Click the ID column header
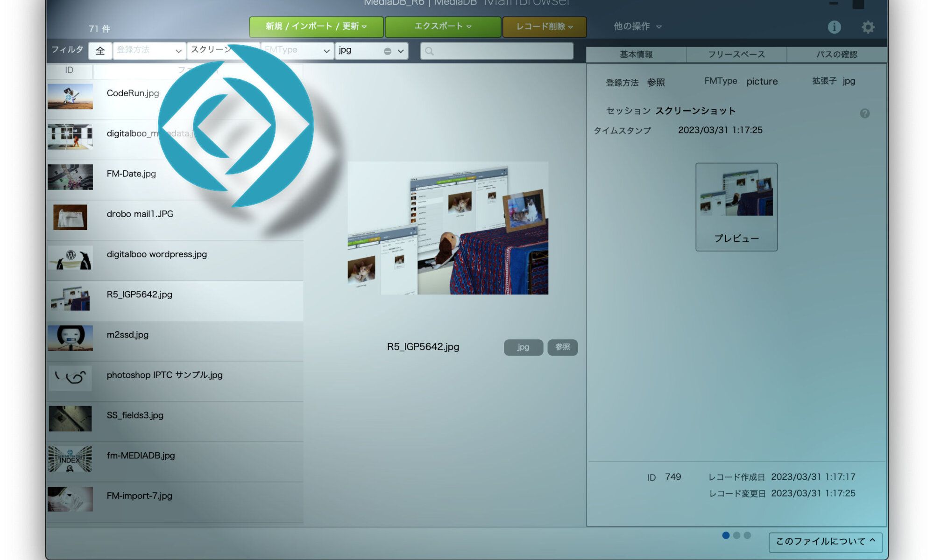This screenshot has width=934, height=560. coord(69,70)
